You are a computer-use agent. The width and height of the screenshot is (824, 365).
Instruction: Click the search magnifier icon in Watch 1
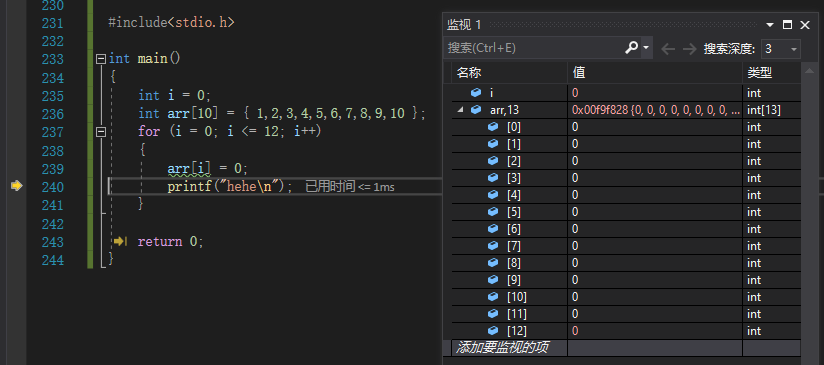click(631, 48)
